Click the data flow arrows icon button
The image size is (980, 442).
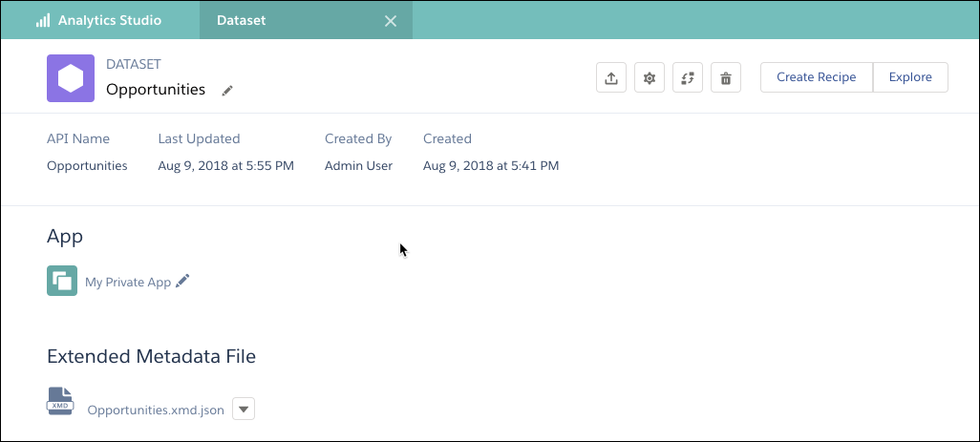[x=688, y=77]
